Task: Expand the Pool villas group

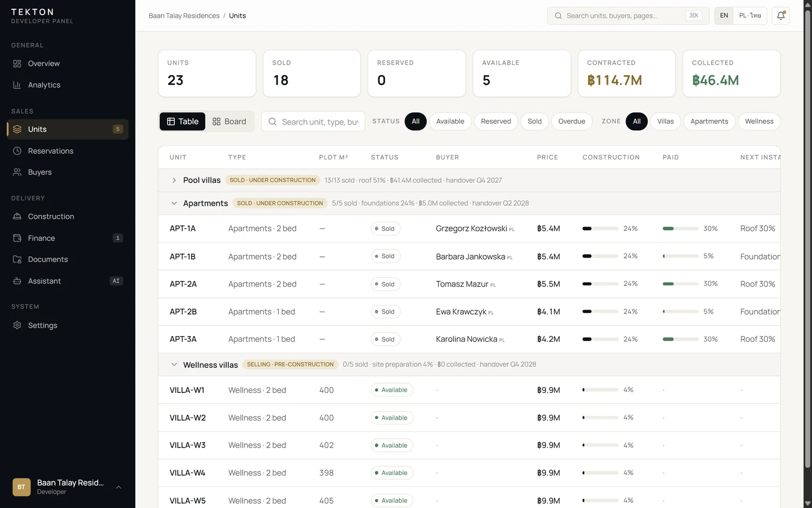Action: tap(174, 180)
